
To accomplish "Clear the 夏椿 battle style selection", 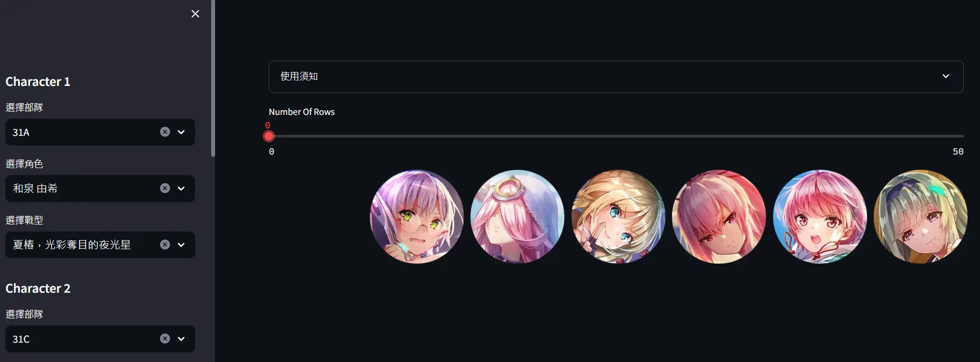I will [165, 245].
